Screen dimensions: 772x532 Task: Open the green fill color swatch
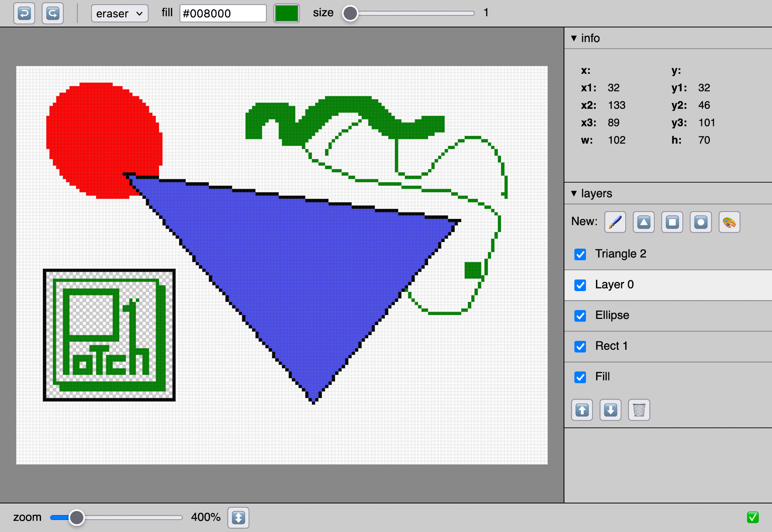tap(286, 14)
